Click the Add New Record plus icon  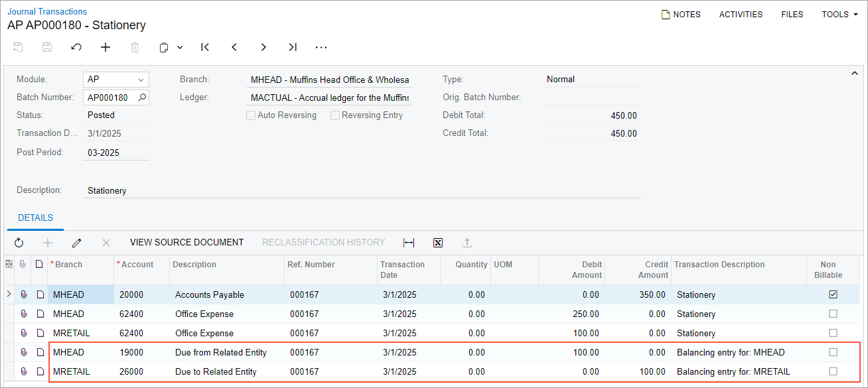[x=106, y=47]
